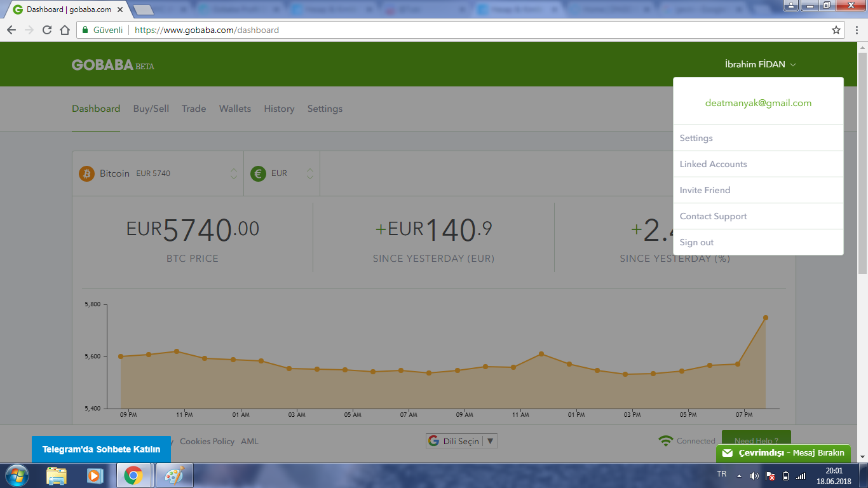
Task: Click the browser address bar URL
Action: (x=207, y=30)
